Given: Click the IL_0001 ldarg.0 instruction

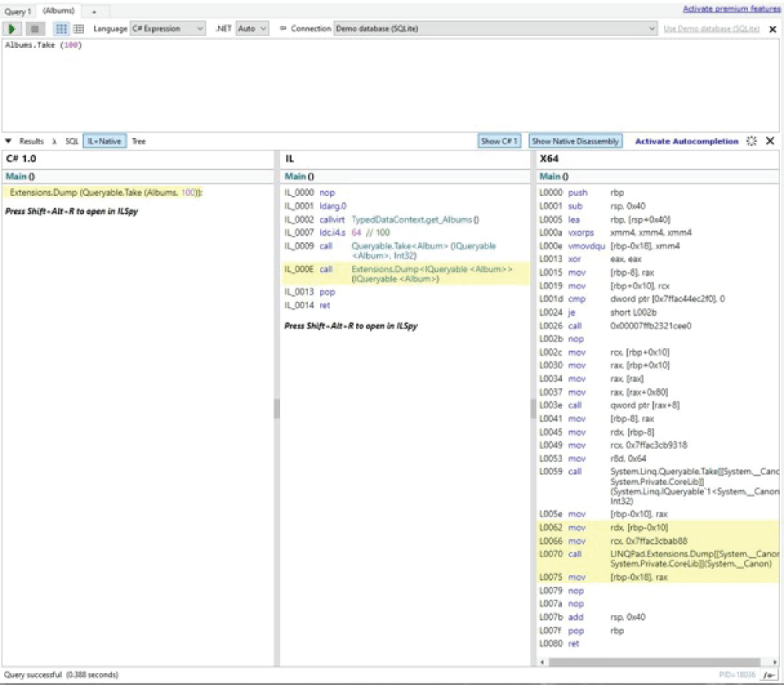Looking at the screenshot, I should (315, 206).
